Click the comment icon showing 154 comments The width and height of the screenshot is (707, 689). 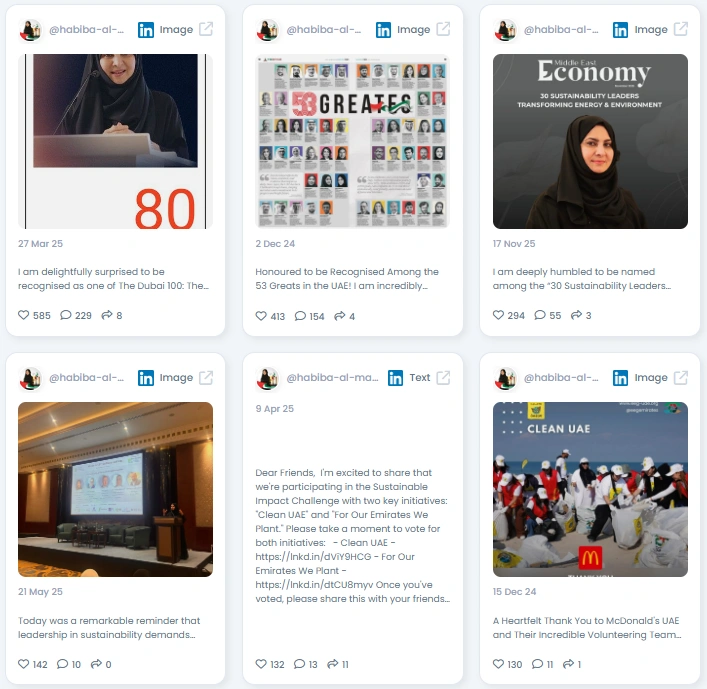pos(300,316)
